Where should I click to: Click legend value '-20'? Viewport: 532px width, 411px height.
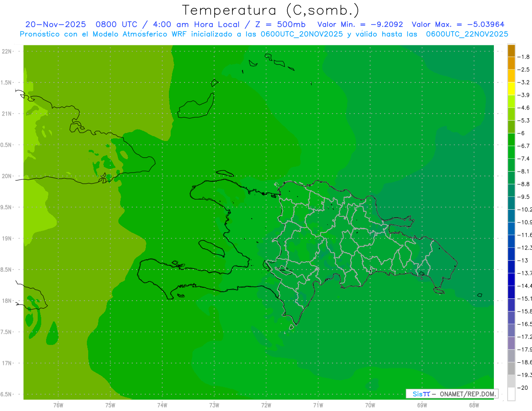(x=522, y=388)
